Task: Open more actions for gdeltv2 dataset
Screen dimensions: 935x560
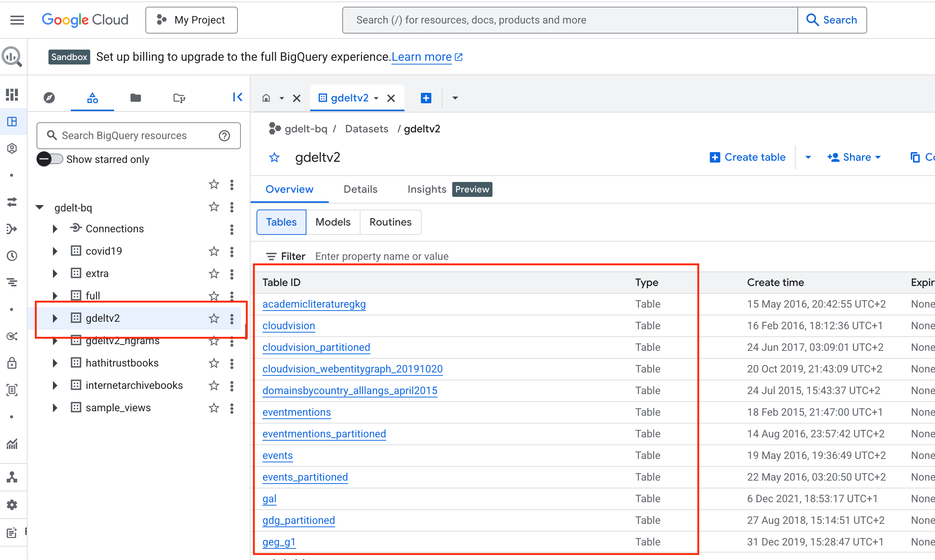Action: (x=232, y=319)
